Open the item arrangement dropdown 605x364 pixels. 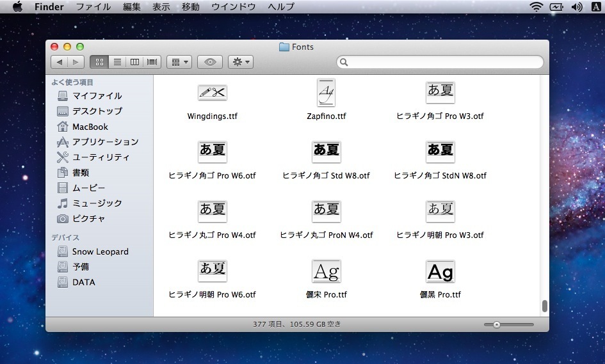coord(179,62)
